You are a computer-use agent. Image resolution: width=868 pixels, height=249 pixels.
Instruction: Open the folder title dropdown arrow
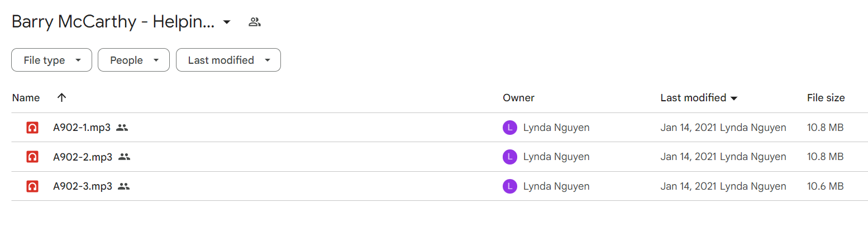[227, 22]
